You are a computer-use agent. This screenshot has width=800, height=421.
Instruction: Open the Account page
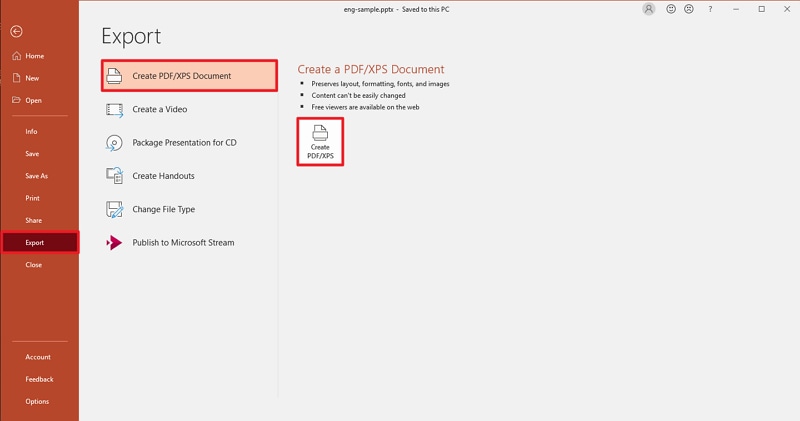pos(39,357)
